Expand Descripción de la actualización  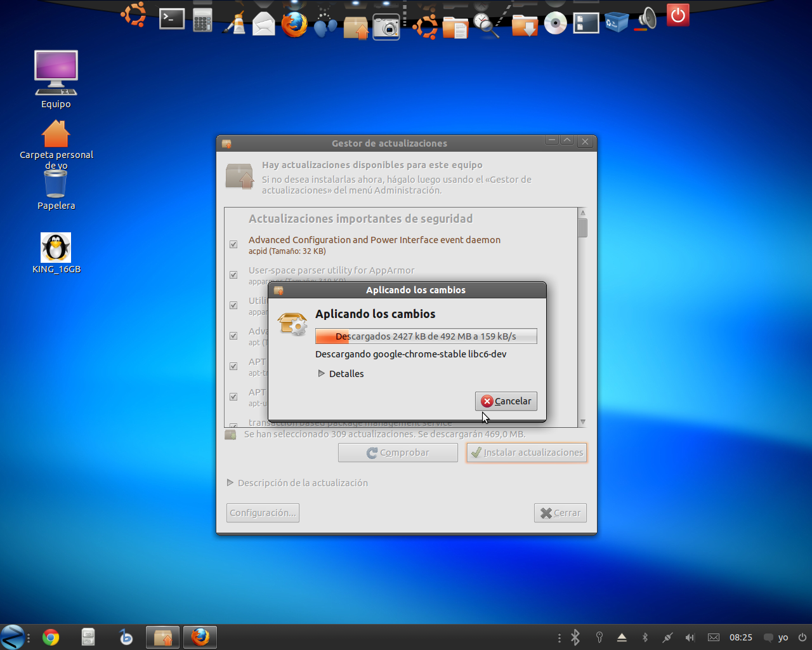(x=230, y=483)
